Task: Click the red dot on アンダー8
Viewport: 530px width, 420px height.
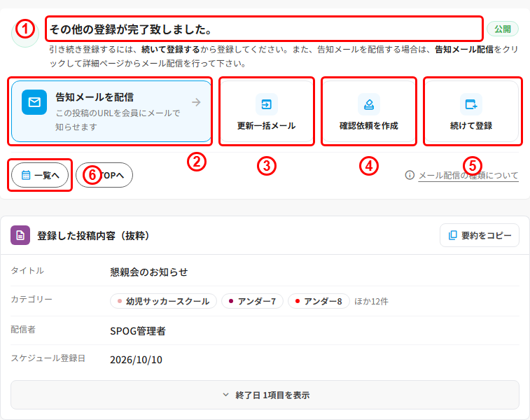Action: (298, 301)
